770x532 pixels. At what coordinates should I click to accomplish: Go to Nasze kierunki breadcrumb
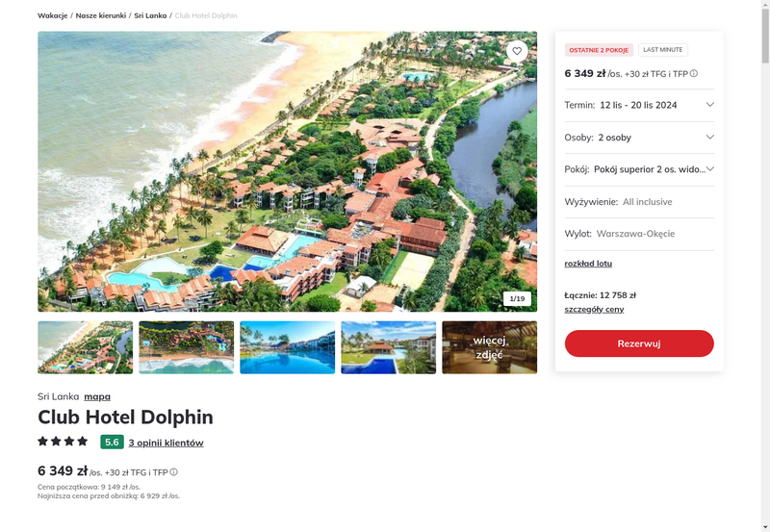[101, 15]
